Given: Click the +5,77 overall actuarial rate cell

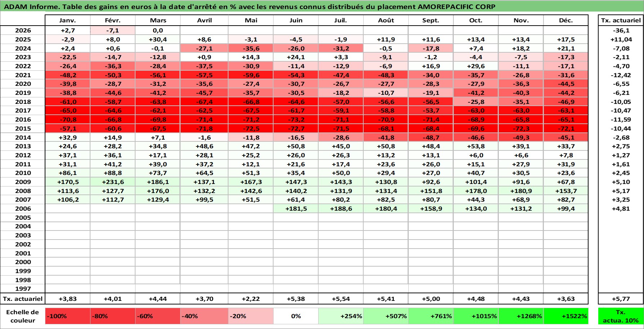Looking at the screenshot, I should [x=621, y=299].
